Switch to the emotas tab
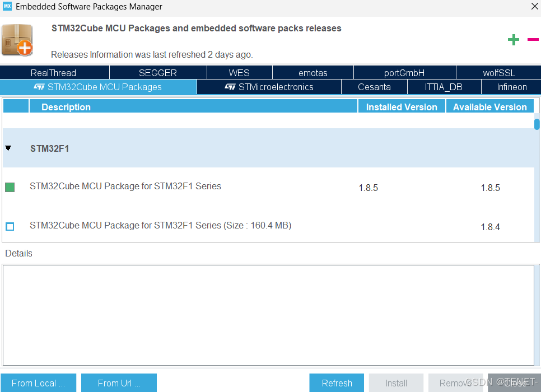This screenshot has height=392, width=541. (x=313, y=72)
